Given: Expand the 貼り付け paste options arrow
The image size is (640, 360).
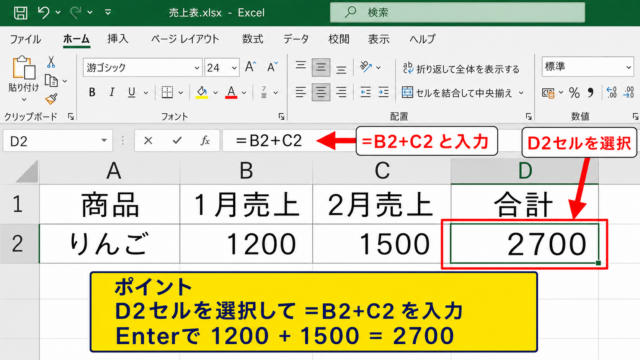Looking at the screenshot, I should pos(24,100).
